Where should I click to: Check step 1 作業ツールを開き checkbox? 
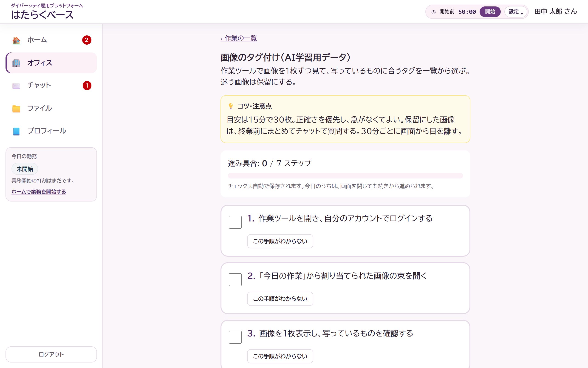pyautogui.click(x=235, y=222)
